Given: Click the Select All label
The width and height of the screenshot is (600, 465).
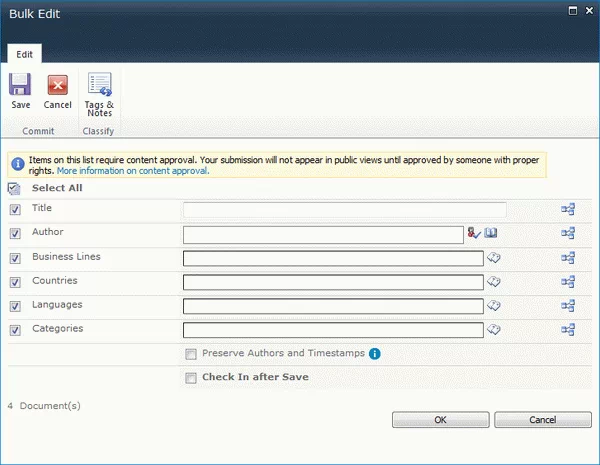Looking at the screenshot, I should pos(57,188).
